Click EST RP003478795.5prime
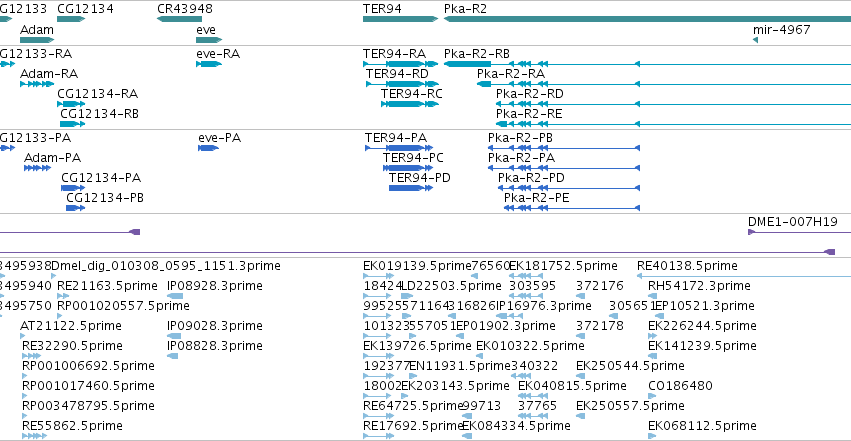Screen dimensions: 851x441 tap(24, 417)
